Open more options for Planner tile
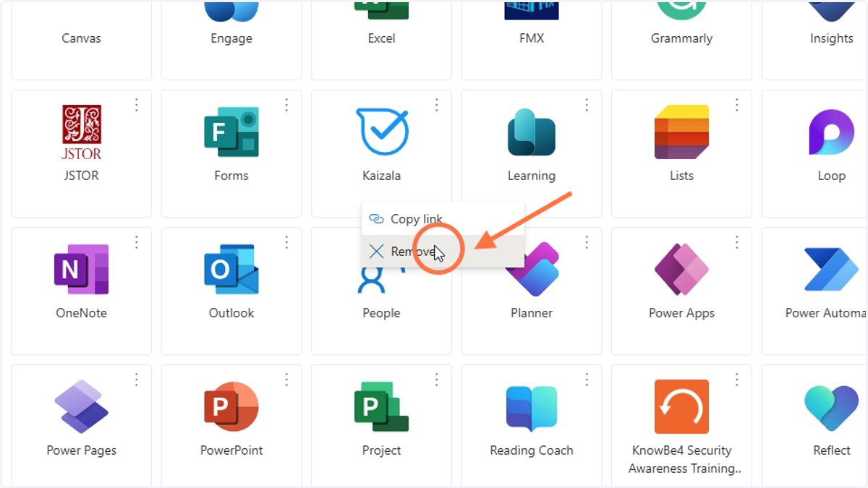The image size is (868, 488). [587, 242]
